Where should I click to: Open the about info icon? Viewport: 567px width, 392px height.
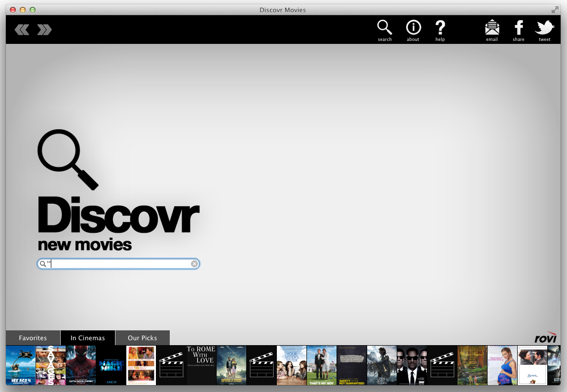[413, 29]
